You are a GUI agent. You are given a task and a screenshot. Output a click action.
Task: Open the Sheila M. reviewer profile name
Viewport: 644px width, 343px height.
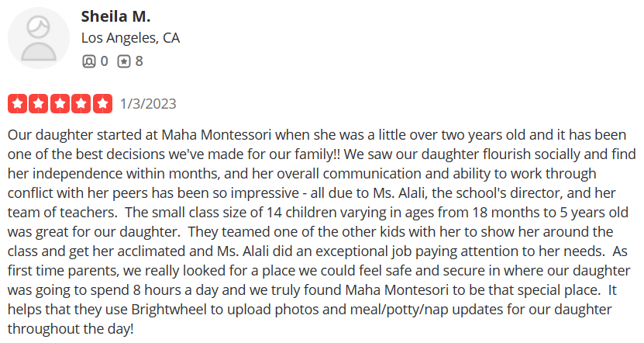pos(115,16)
